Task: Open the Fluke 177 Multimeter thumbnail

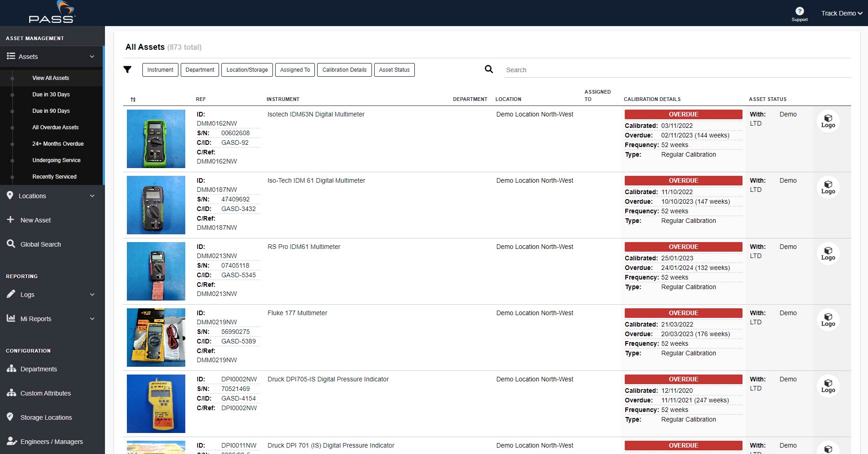Action: coord(156,338)
